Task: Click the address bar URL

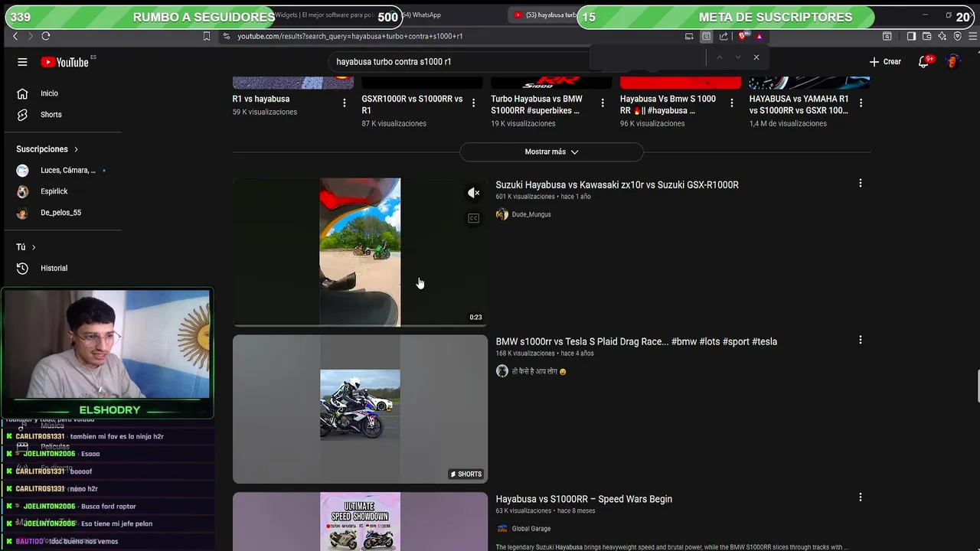Action: click(x=350, y=36)
